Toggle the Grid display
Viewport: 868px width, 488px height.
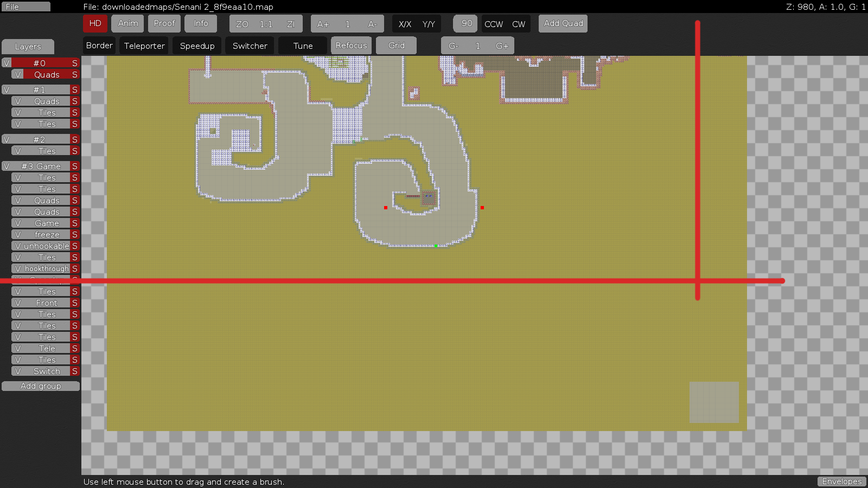396,46
